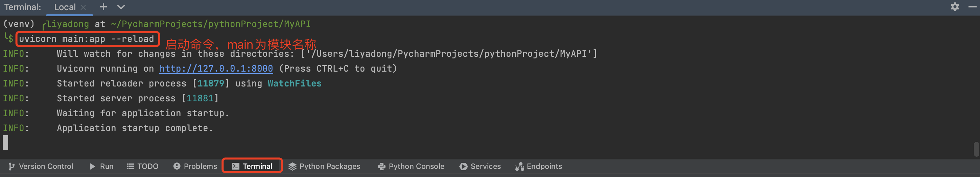Click the terminal vertical scrollbar thumb

(x=976, y=149)
